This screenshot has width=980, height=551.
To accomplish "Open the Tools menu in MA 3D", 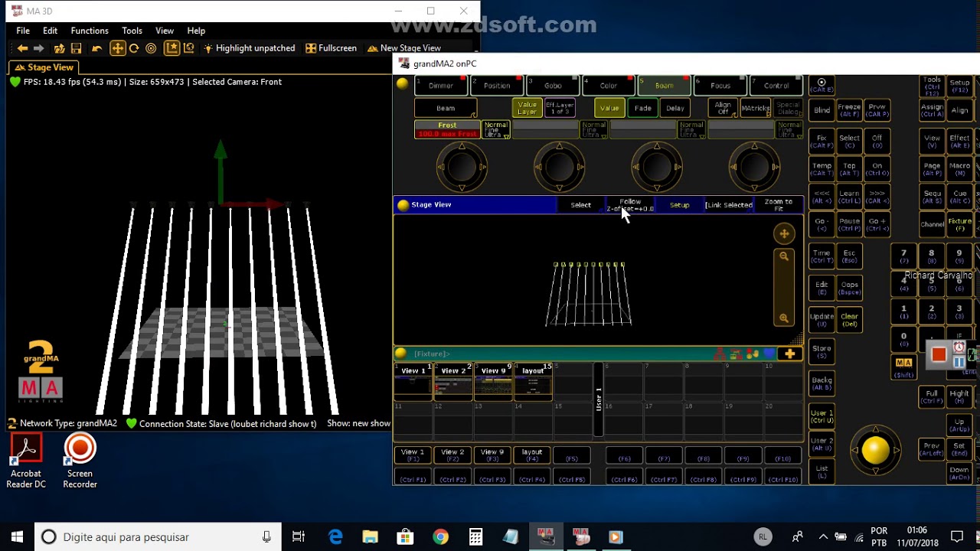I will point(132,31).
